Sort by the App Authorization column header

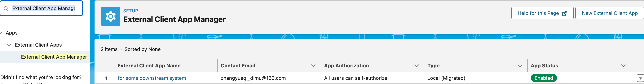pos(346,66)
